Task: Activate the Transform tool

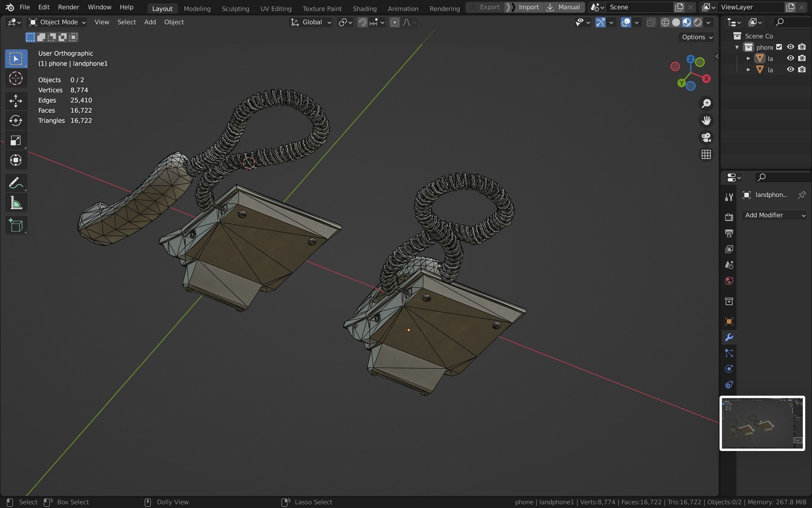Action: click(x=16, y=160)
